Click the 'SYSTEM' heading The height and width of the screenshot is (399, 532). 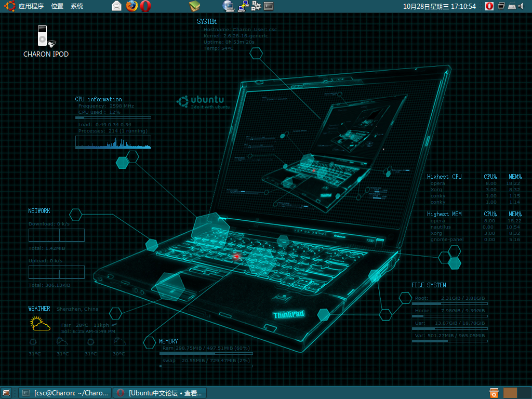(207, 21)
